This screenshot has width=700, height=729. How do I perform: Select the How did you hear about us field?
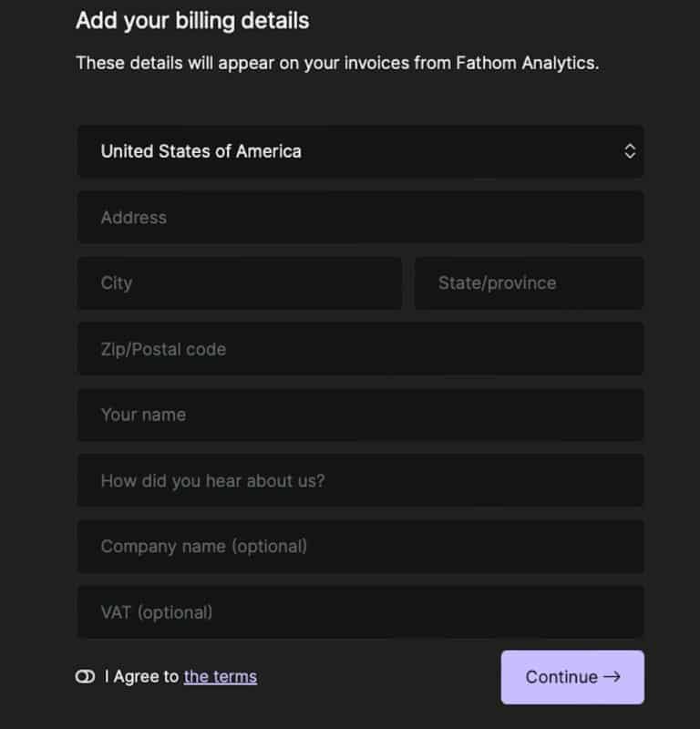(x=360, y=481)
